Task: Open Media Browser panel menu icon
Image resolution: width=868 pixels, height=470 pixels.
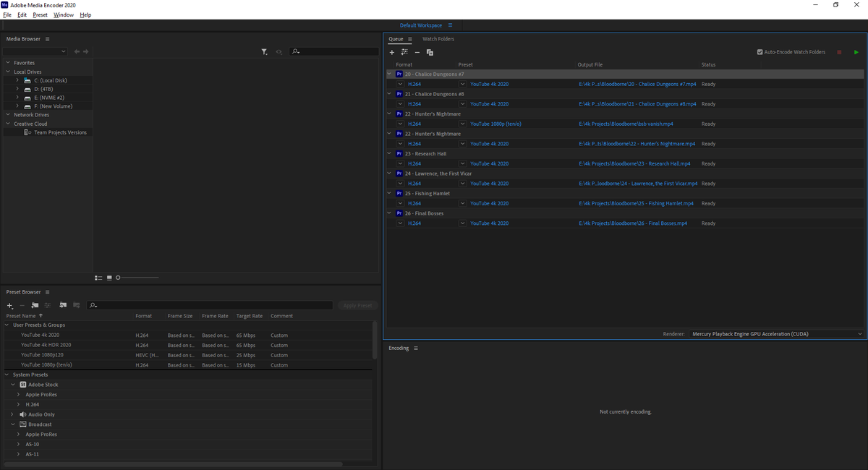Action: pyautogui.click(x=48, y=39)
